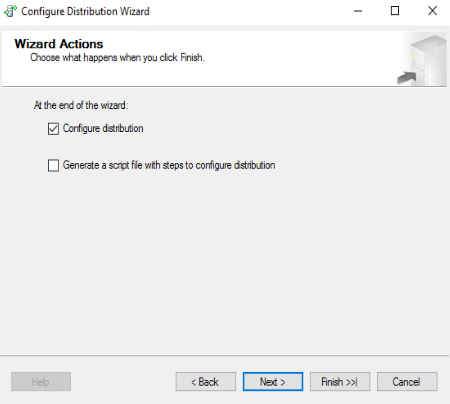Screen dimensions: 450x404
Task: Close the Configure Distribution Wizard window
Action: tap(433, 11)
